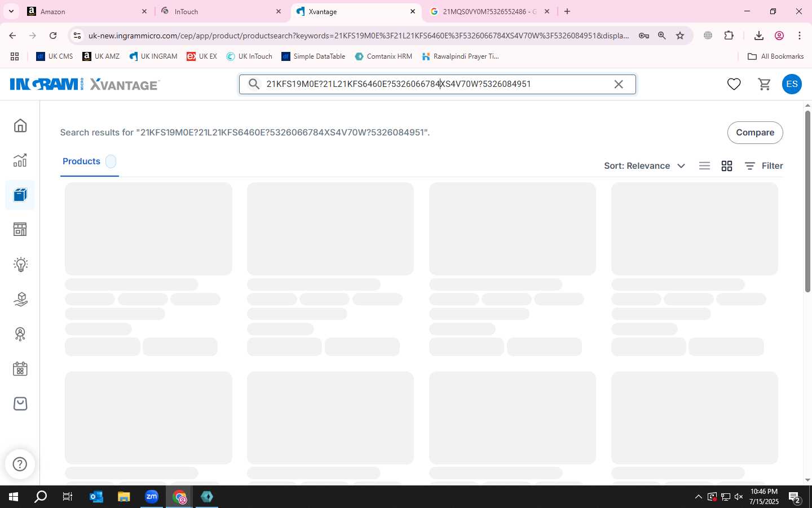Open the award badge sidebar icon
The height and width of the screenshot is (508, 812).
[x=20, y=334]
